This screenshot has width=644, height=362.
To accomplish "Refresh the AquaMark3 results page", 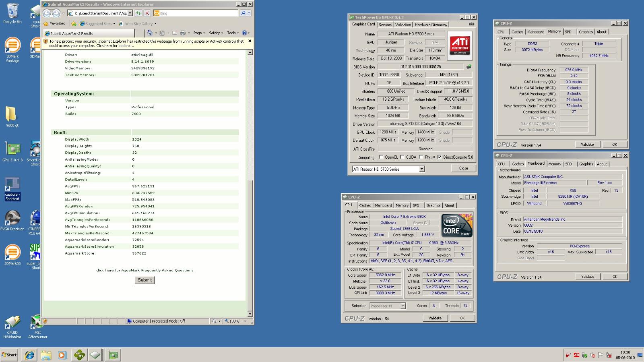I will click(138, 13).
